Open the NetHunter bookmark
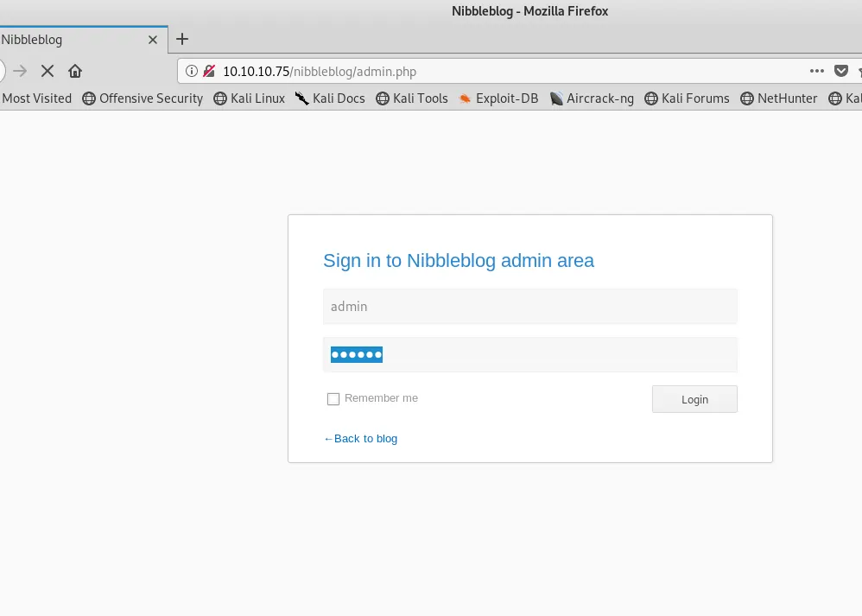 click(x=779, y=98)
